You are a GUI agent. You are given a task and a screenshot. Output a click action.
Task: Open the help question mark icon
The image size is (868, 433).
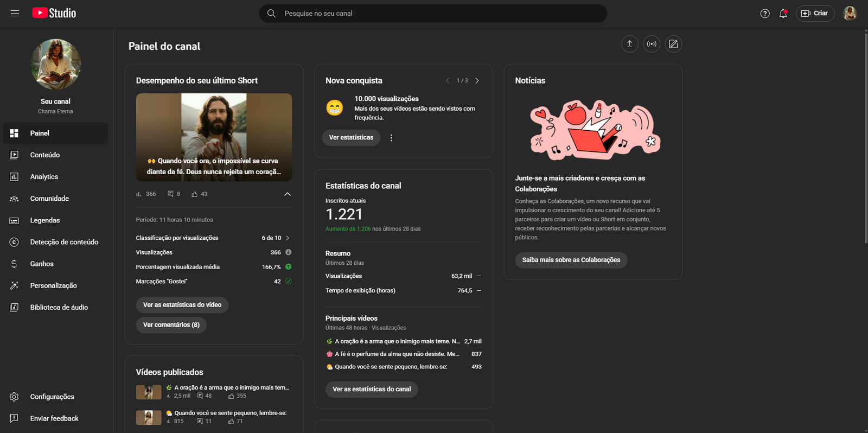[x=765, y=14]
